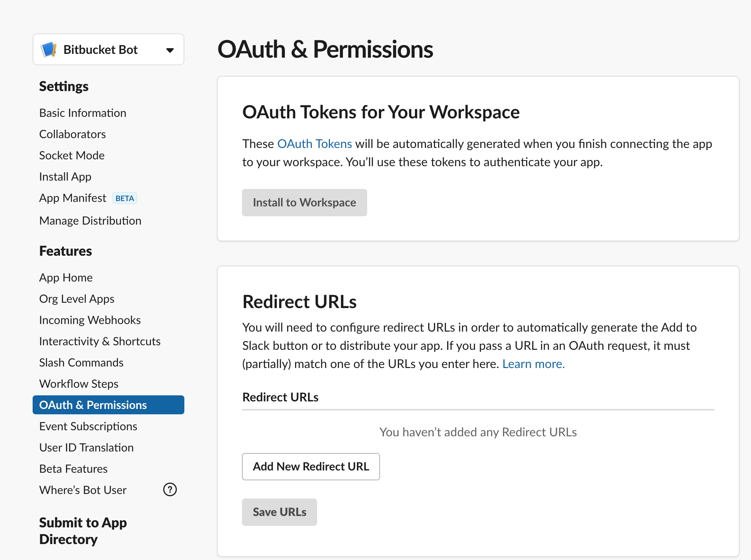Click Install to Workspace button
The width and height of the screenshot is (751, 560).
(x=304, y=203)
